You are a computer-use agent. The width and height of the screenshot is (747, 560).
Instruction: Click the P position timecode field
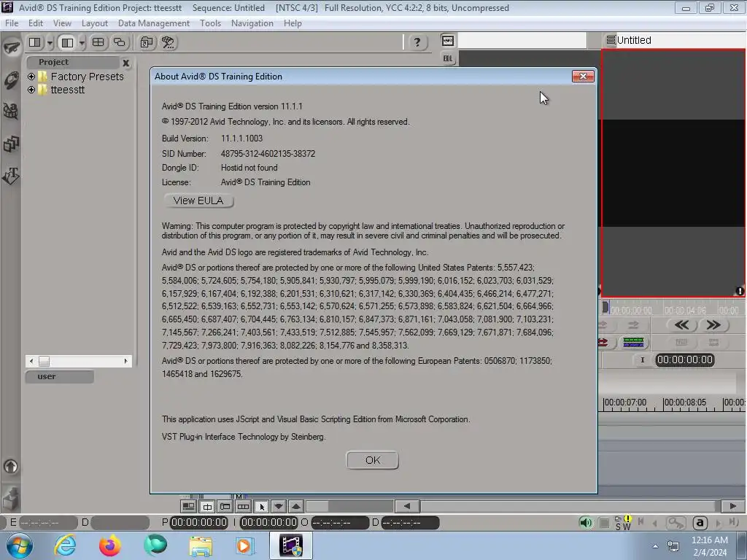(x=199, y=522)
